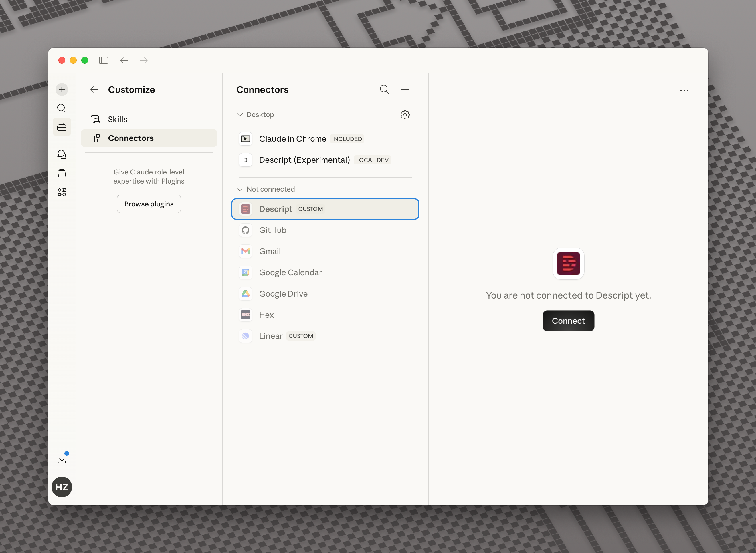
Task: Start a new chat with the plus icon
Action: 62,89
